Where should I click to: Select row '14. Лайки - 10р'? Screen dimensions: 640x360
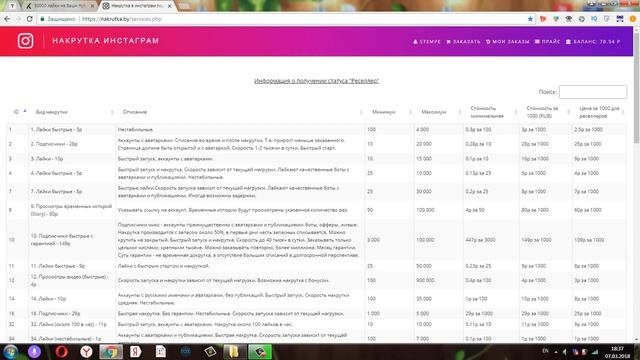click(316, 299)
